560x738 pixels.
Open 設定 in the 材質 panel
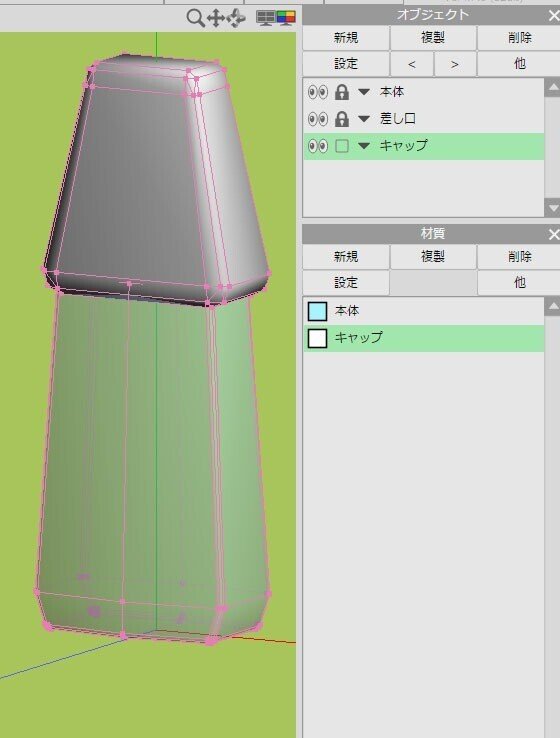coord(346,282)
